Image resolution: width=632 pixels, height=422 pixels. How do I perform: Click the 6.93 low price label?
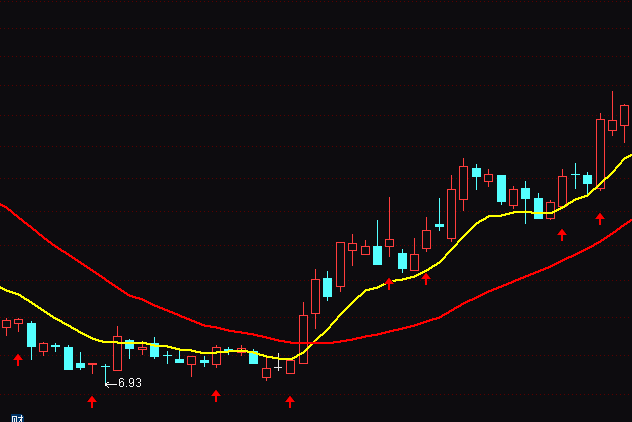pyautogui.click(x=129, y=383)
